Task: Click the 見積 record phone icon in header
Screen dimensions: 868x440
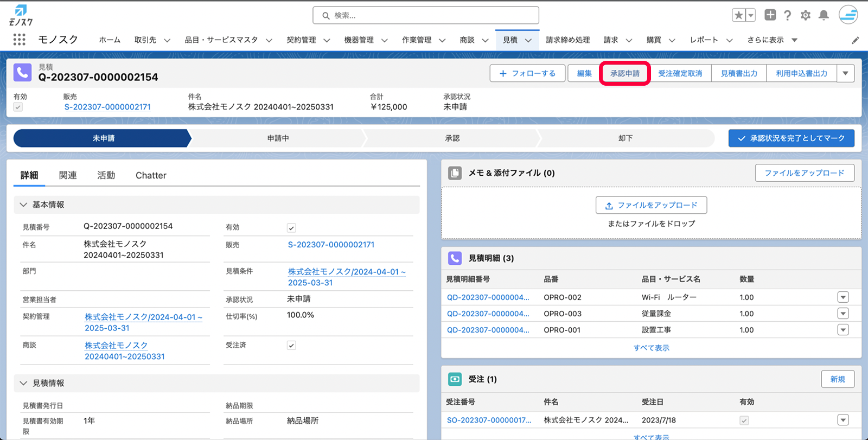Action: (22, 72)
